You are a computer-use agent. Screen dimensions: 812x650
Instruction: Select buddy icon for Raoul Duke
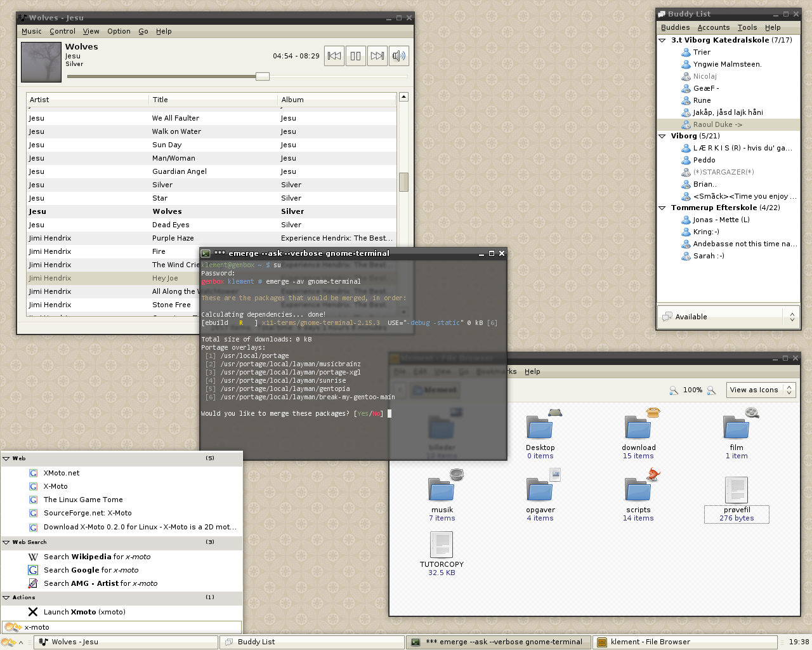(x=686, y=124)
